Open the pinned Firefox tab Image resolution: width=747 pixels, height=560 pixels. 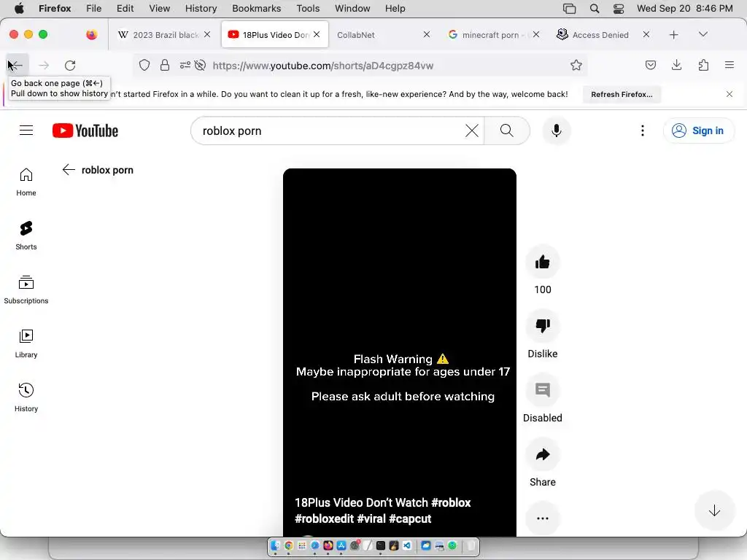[x=92, y=34]
